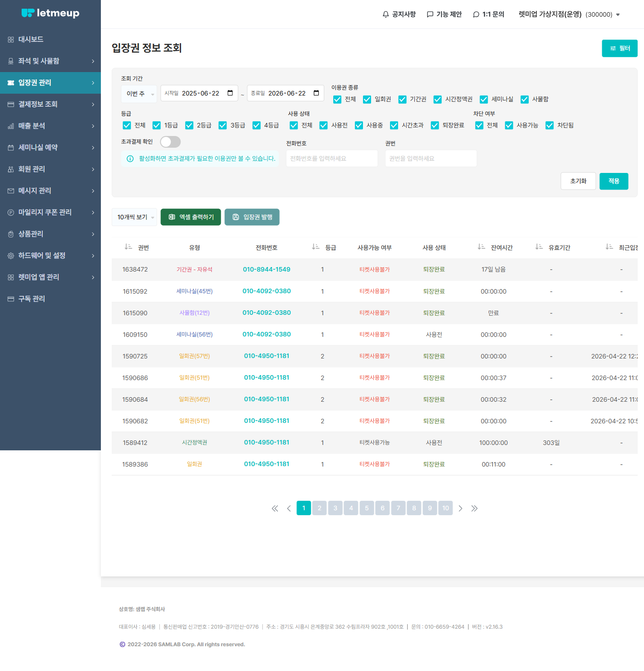Image resolution: width=644 pixels, height=671 pixels.
Task: Uncheck the 퇴장완료 usage status checkbox
Action: click(x=435, y=126)
